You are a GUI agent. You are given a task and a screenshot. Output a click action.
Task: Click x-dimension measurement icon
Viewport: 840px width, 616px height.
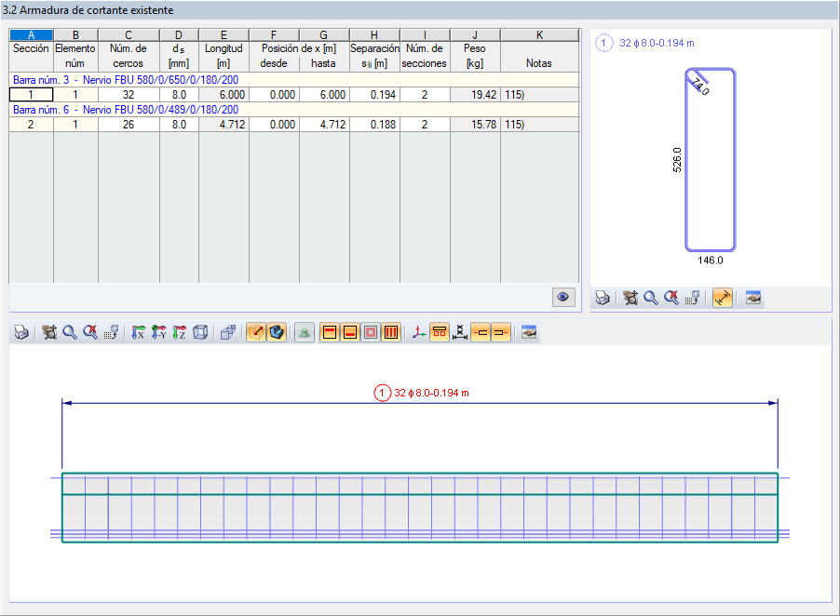[460, 332]
